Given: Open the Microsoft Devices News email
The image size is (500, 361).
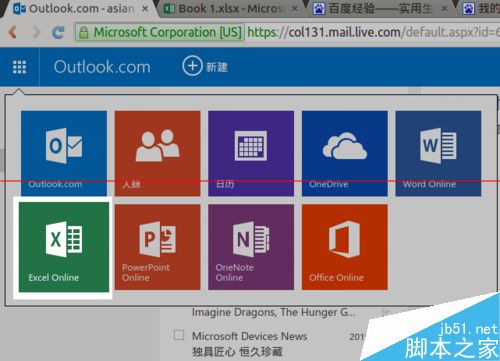Looking at the screenshot, I should pyautogui.click(x=249, y=336).
